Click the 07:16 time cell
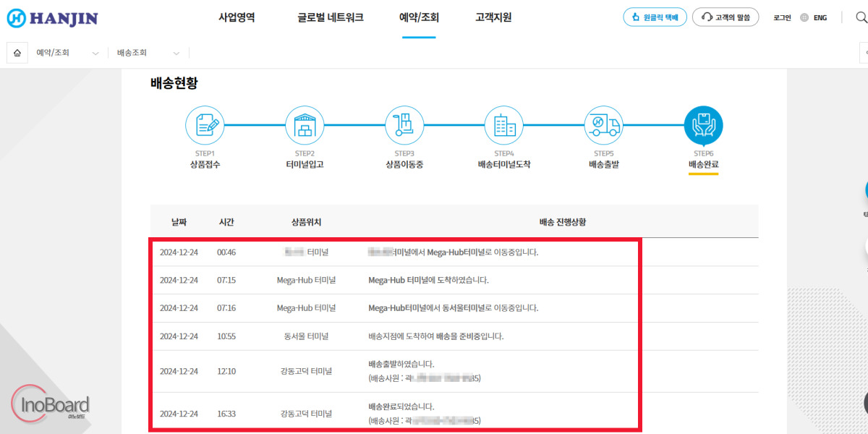868x434 pixels. (x=226, y=308)
